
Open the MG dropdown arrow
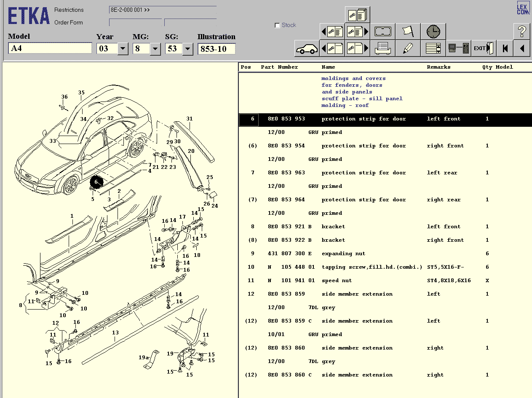tap(155, 49)
